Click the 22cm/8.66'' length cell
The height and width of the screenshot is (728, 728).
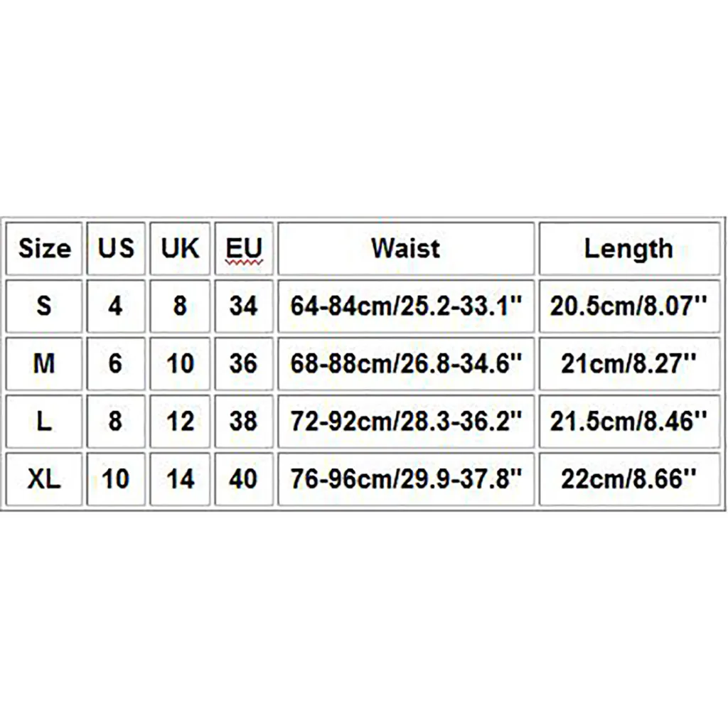tap(628, 478)
